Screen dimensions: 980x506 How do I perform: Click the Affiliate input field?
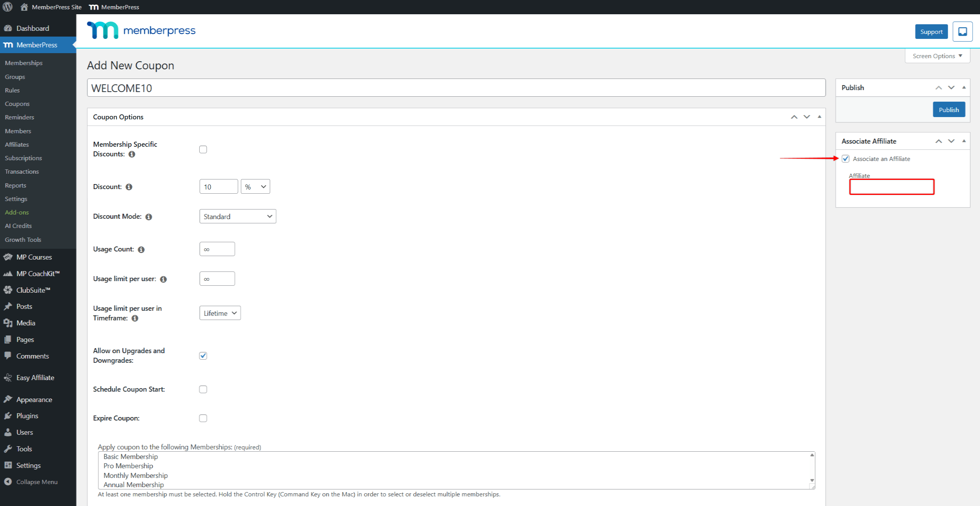coord(891,187)
